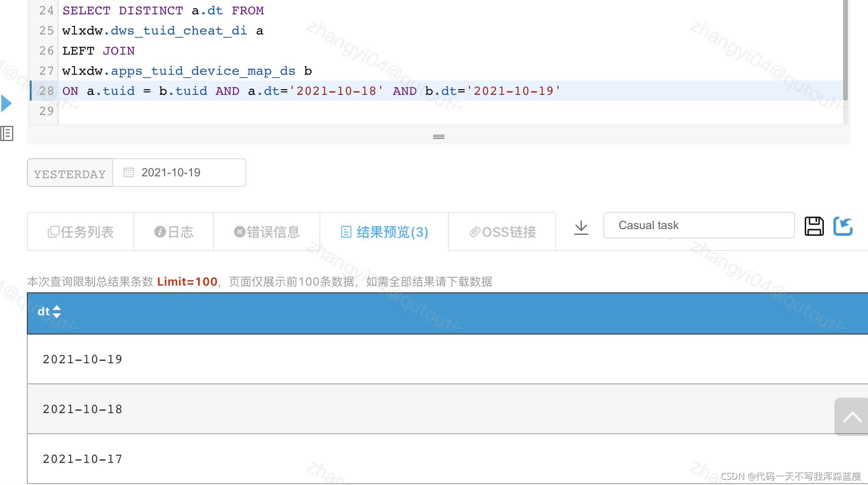This screenshot has width=868, height=485.
Task: Click on apps_tuid_device_map_ds table name
Action: [203, 71]
